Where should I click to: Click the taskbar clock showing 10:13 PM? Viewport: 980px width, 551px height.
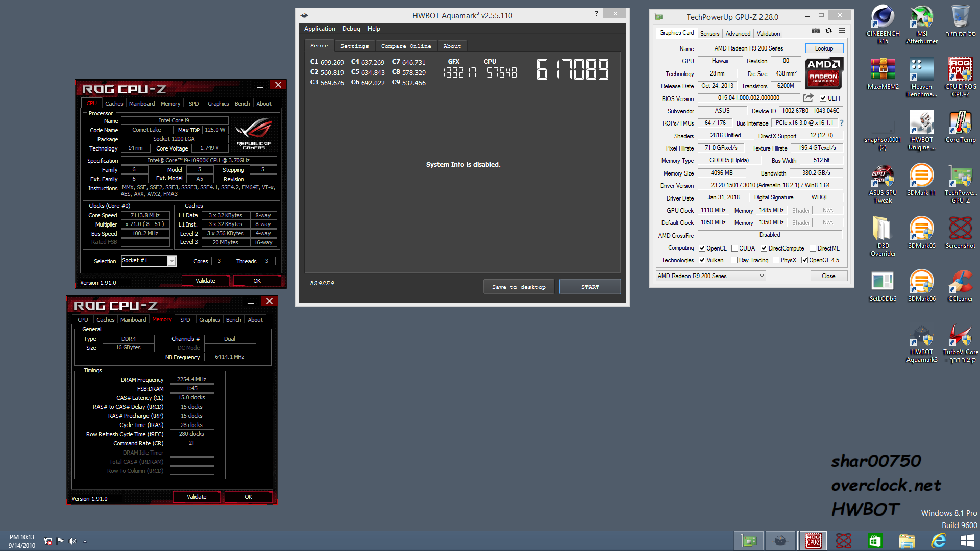point(22,541)
